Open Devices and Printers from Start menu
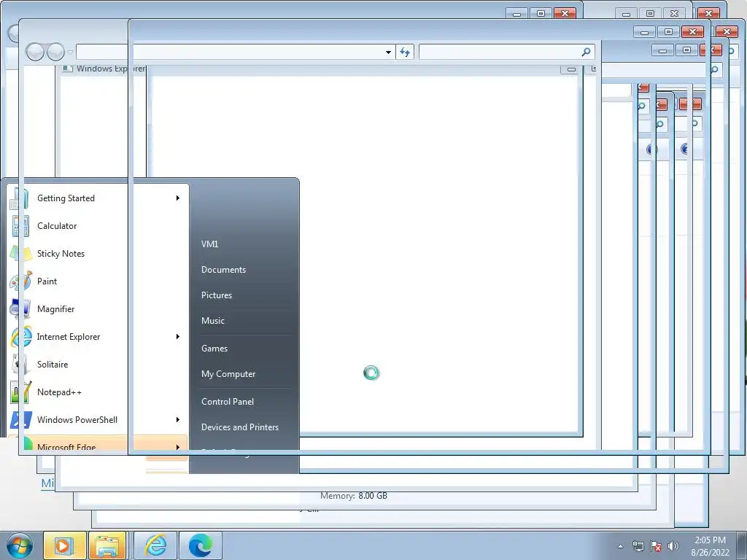747x560 pixels. point(239,427)
